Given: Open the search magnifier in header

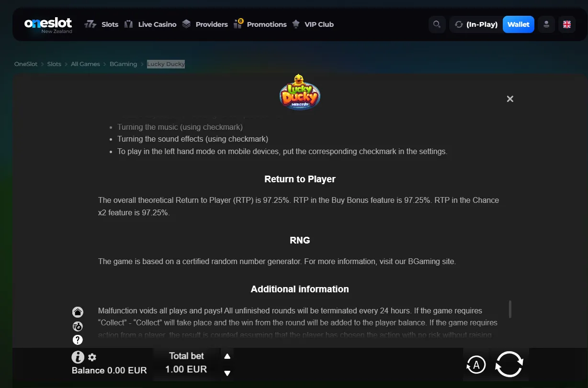Looking at the screenshot, I should [x=437, y=24].
